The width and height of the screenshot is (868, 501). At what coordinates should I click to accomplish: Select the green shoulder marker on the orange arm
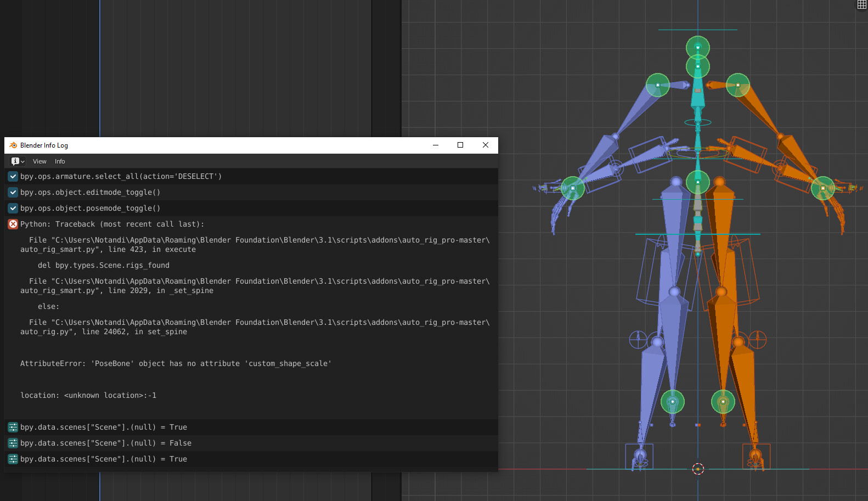pyautogui.click(x=738, y=85)
